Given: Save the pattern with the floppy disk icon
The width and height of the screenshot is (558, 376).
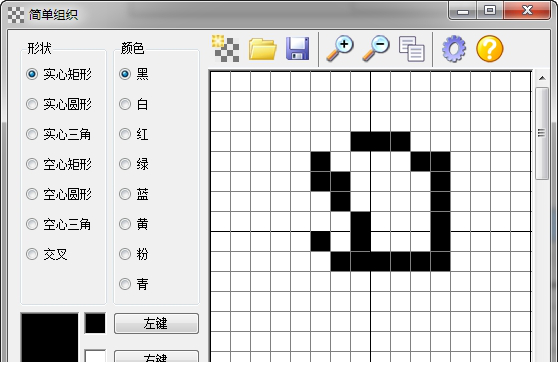Looking at the screenshot, I should point(298,48).
